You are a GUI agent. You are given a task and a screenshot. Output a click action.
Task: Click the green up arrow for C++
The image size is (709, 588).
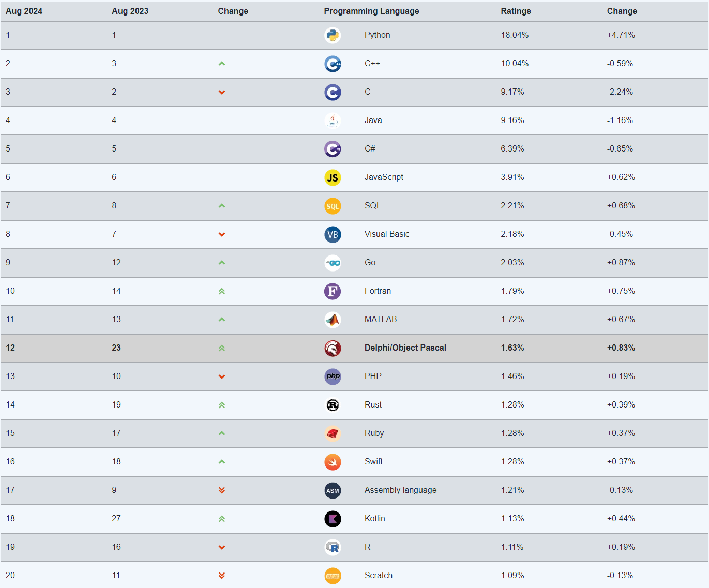(x=222, y=64)
